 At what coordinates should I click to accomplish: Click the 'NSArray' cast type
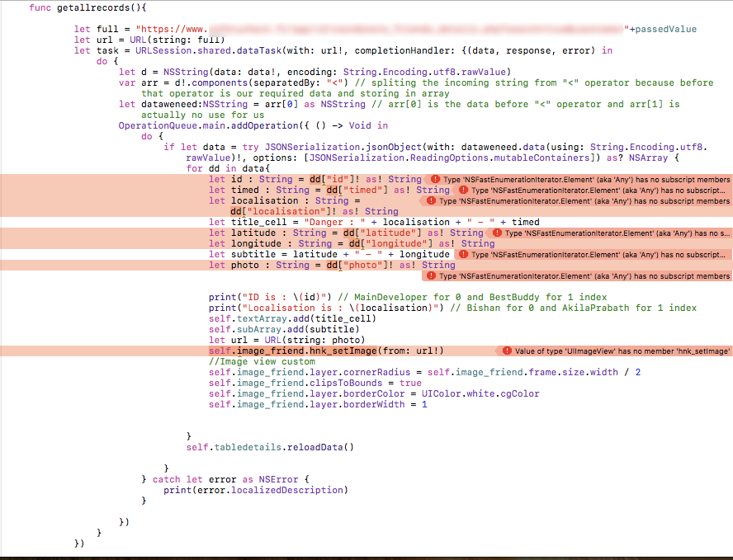coord(649,158)
